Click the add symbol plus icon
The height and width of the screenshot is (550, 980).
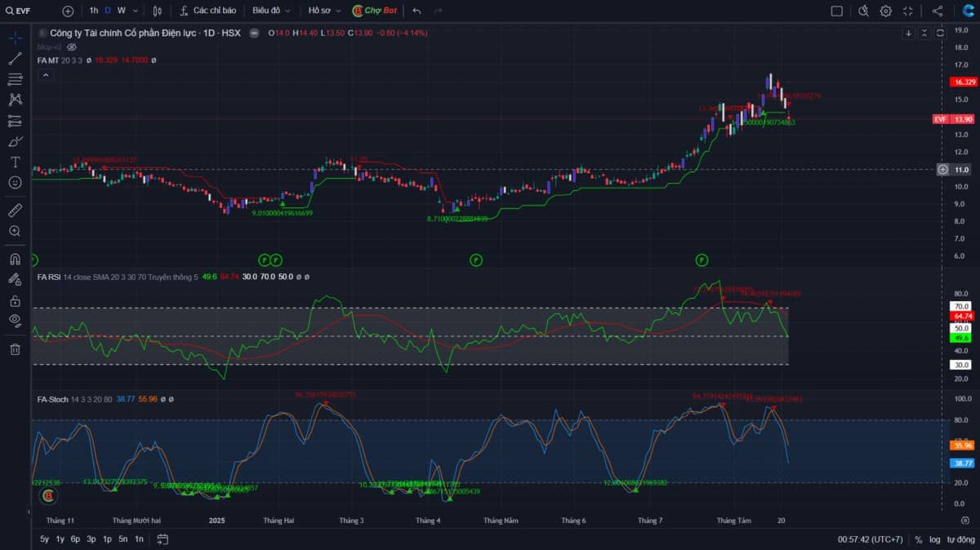click(68, 11)
